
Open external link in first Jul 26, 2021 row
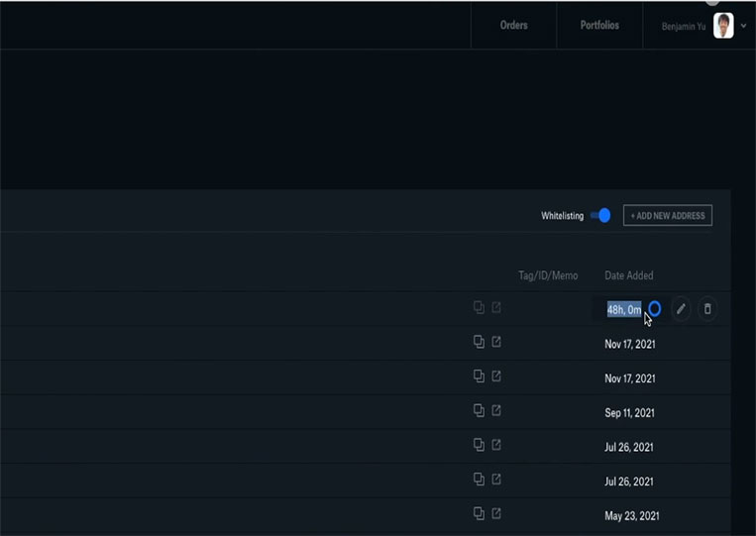coord(496,445)
